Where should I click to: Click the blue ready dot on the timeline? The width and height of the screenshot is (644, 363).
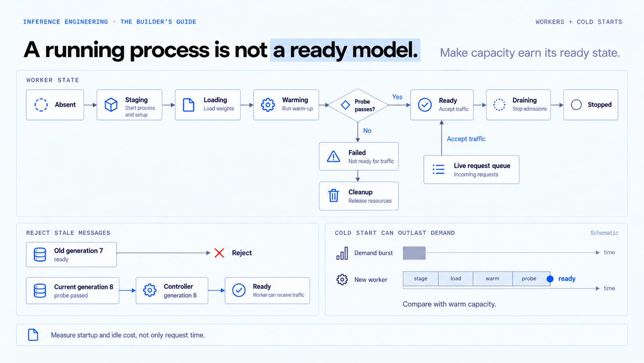pos(550,279)
